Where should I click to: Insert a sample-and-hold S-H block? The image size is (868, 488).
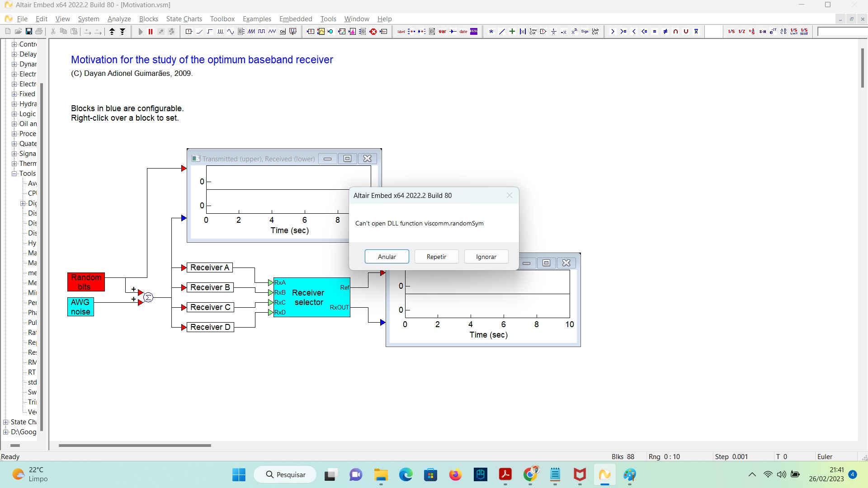click(763, 31)
